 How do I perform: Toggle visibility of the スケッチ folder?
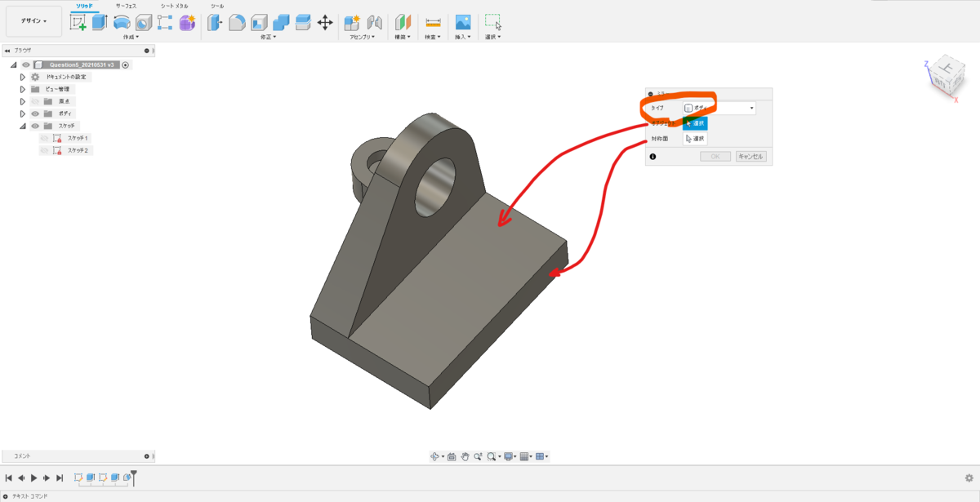point(35,126)
